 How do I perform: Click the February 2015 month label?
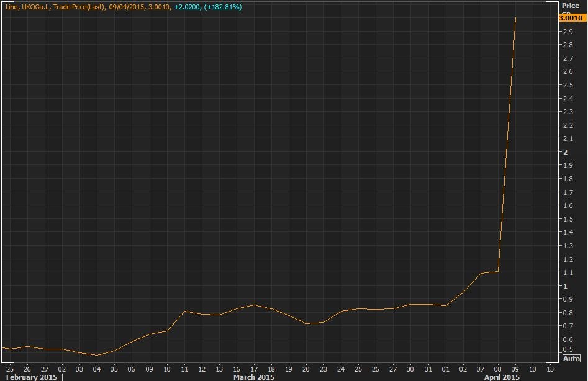32,377
